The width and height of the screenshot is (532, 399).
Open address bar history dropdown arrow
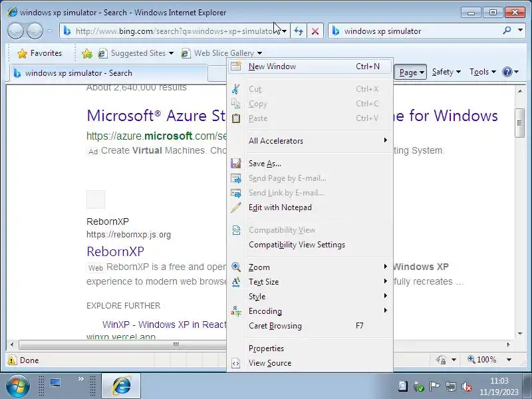(285, 31)
